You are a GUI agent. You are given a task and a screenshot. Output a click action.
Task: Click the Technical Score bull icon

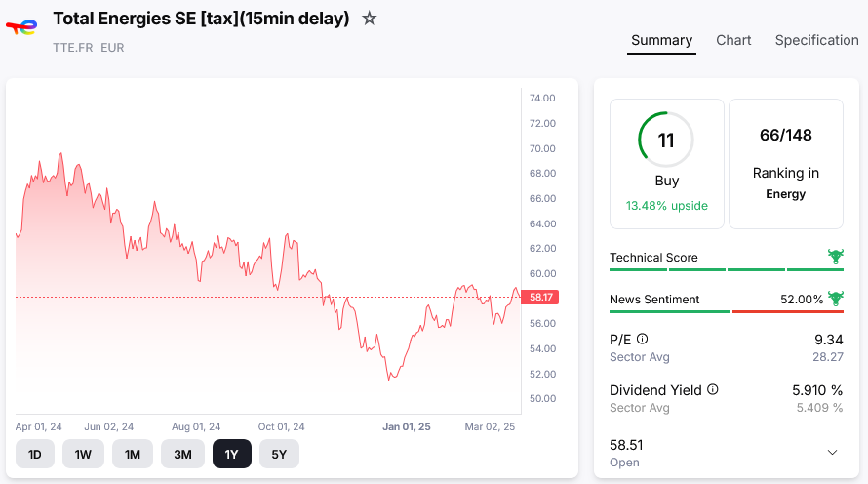pos(835,257)
